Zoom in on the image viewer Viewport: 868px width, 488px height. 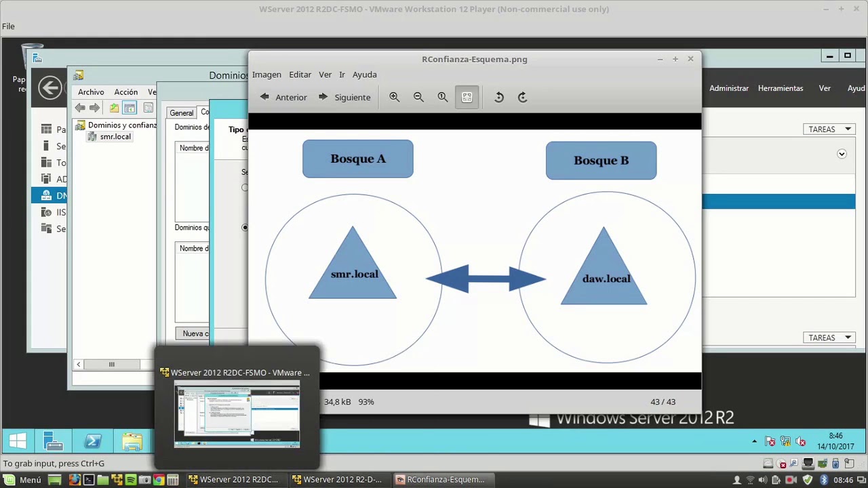(x=394, y=97)
